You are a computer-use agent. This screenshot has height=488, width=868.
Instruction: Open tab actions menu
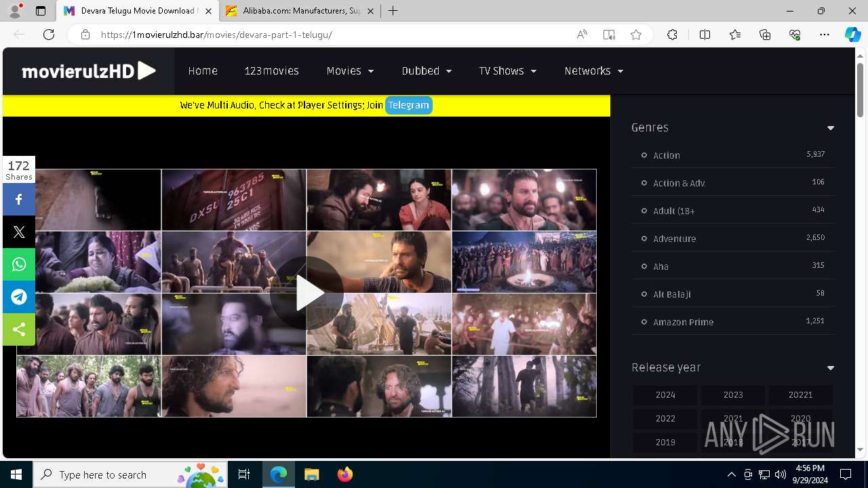point(41,11)
